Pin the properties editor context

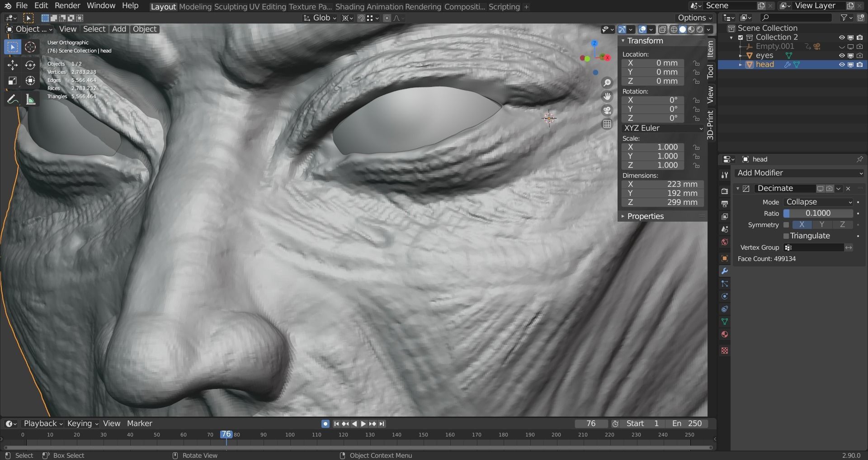coord(859,159)
